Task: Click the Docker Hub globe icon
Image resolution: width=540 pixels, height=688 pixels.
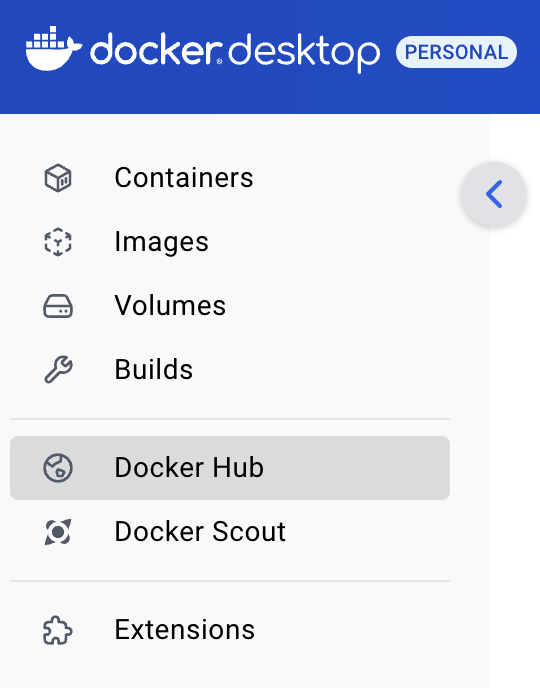Action: pos(58,468)
